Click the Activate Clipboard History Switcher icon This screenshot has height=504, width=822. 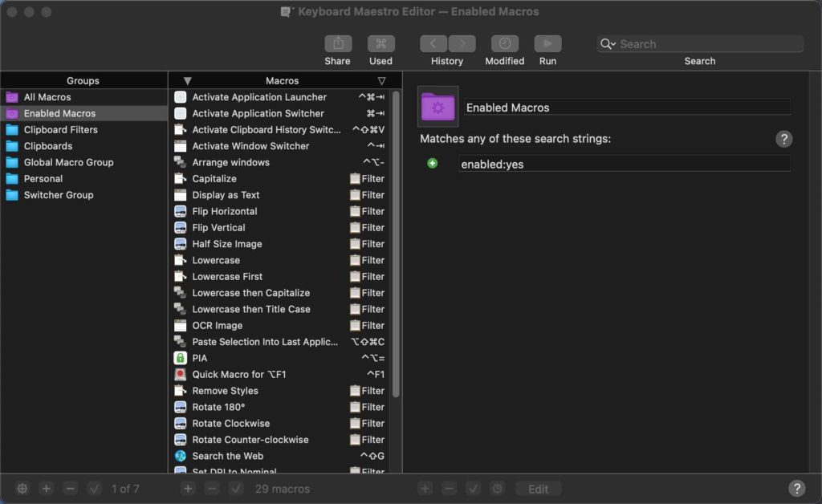point(181,129)
